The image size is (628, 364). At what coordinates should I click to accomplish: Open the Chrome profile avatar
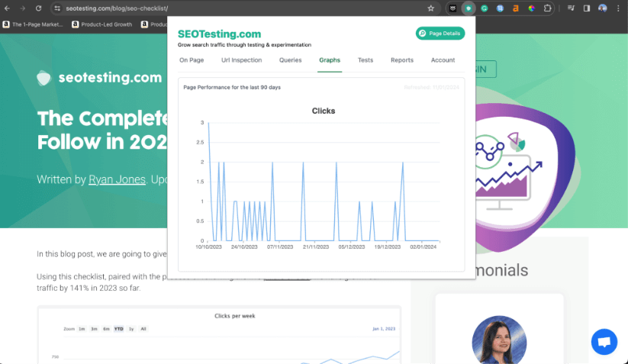tap(602, 8)
